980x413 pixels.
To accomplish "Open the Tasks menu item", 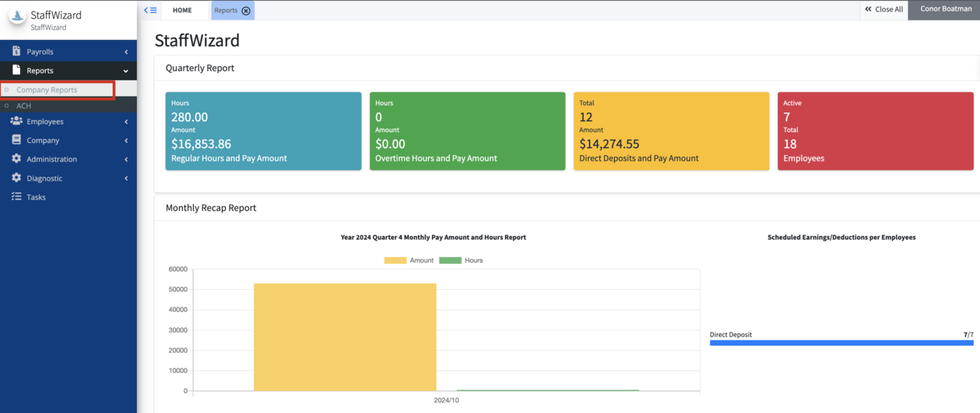I will [68, 197].
